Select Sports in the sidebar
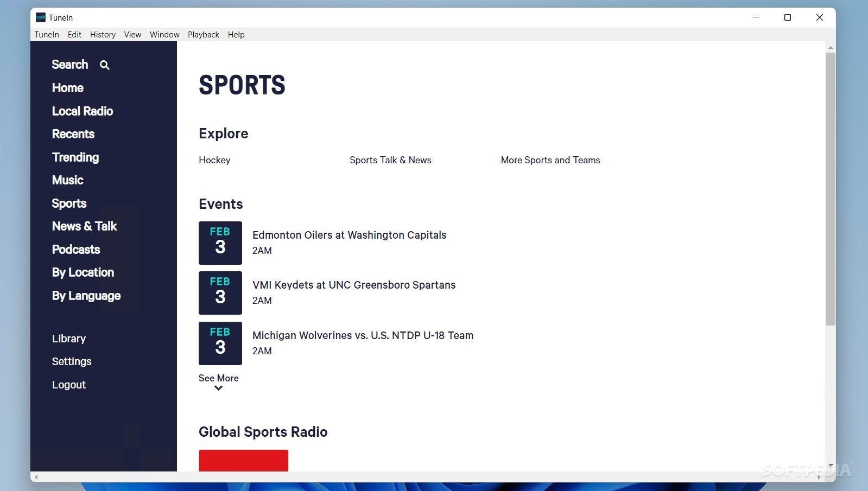 (x=69, y=203)
